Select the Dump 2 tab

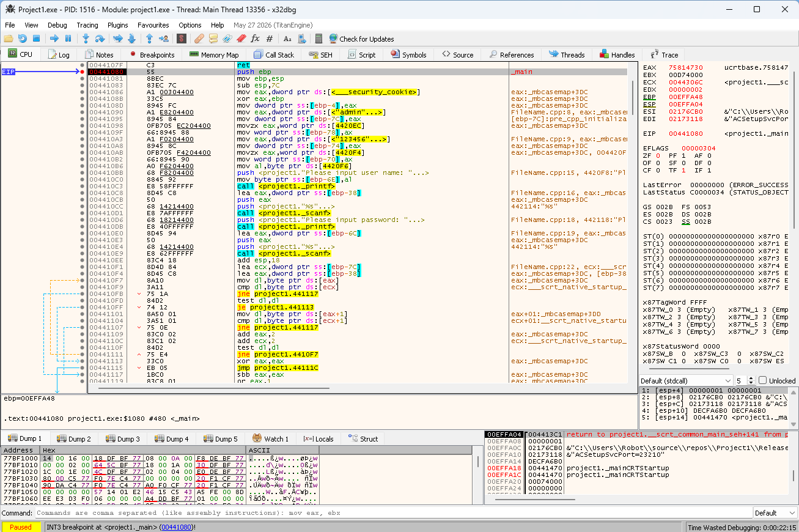74,438
